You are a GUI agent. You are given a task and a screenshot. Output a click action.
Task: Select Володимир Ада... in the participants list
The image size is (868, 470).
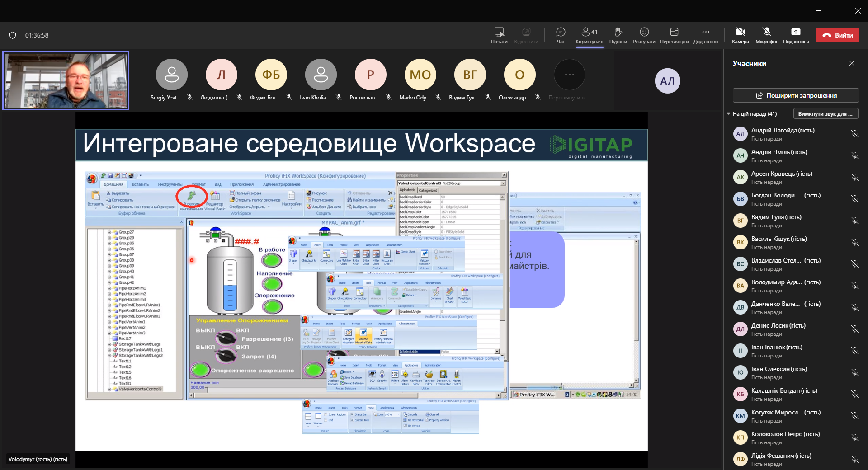pyautogui.click(x=795, y=286)
